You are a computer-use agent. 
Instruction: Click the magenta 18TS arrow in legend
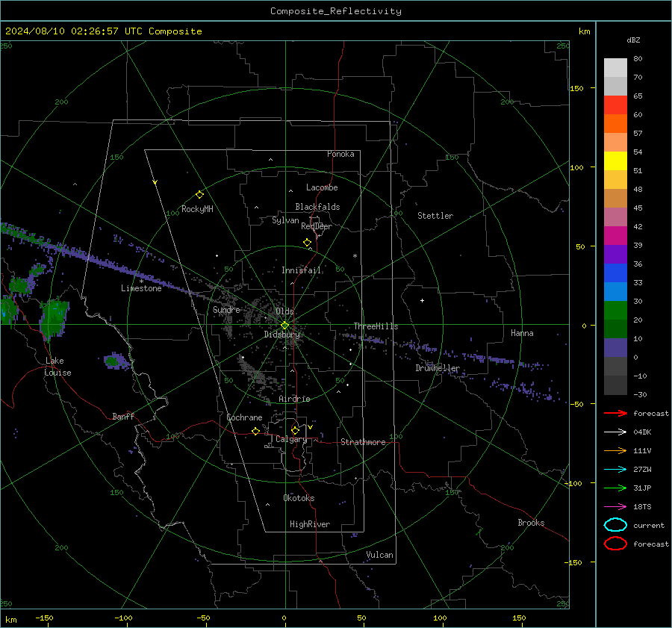(615, 507)
